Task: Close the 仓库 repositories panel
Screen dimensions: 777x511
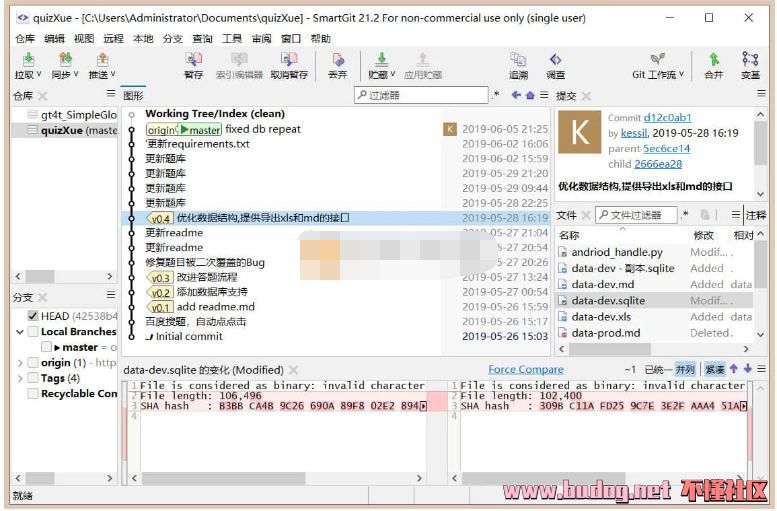Action: pyautogui.click(x=43, y=96)
